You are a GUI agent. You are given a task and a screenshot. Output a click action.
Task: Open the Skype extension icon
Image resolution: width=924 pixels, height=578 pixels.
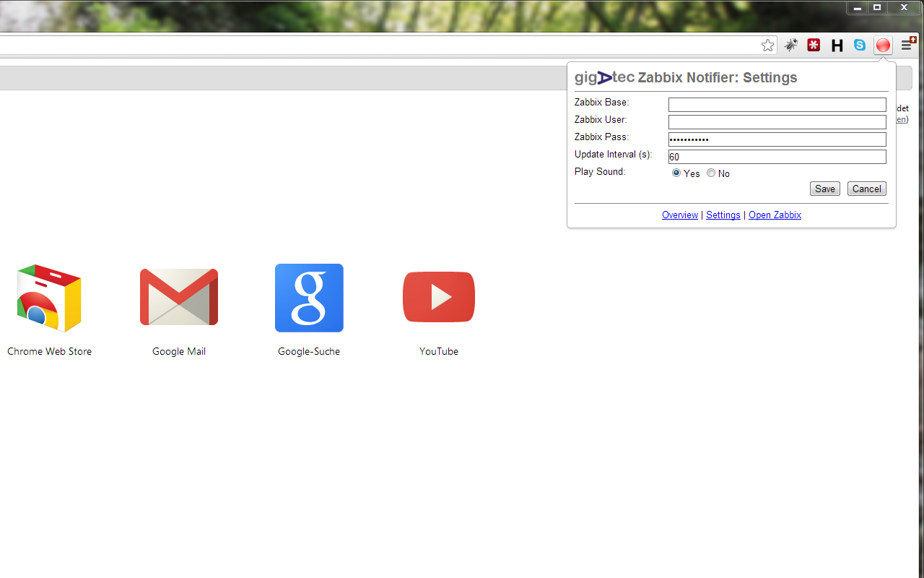860,45
